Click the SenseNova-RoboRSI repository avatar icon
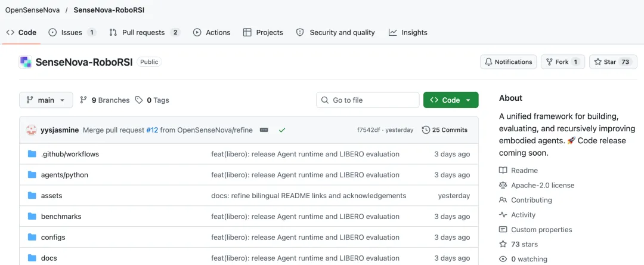Image resolution: width=644 pixels, height=265 pixels. (x=26, y=62)
